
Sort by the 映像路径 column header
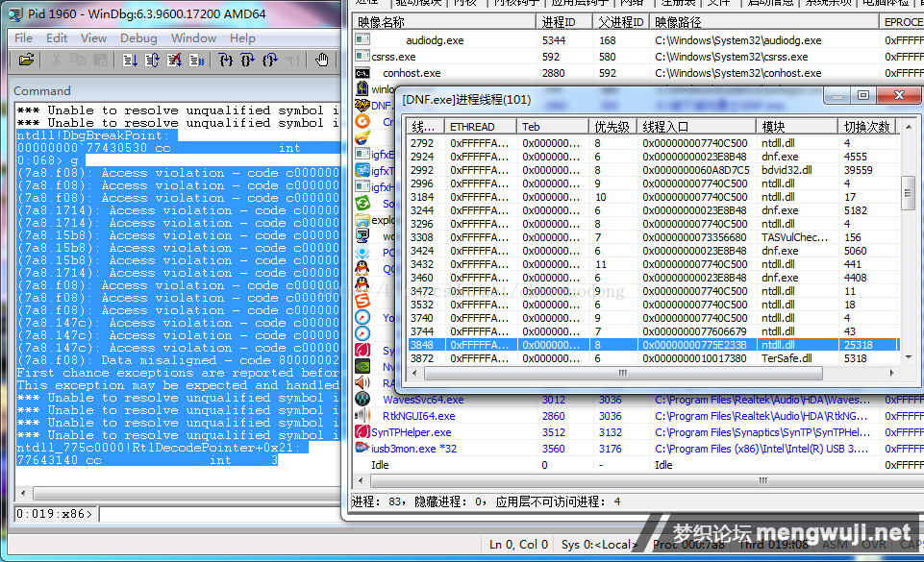(763, 22)
